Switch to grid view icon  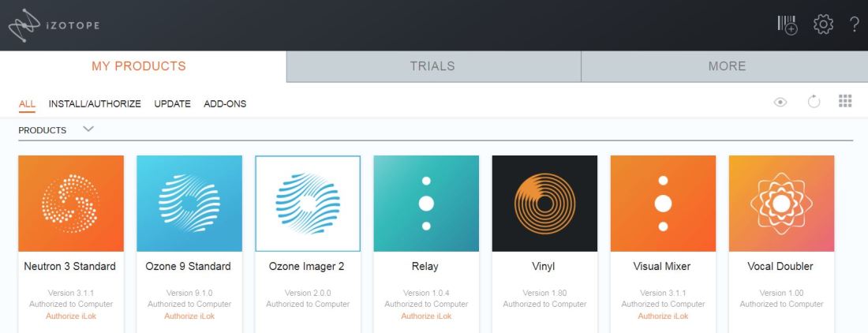click(x=845, y=101)
